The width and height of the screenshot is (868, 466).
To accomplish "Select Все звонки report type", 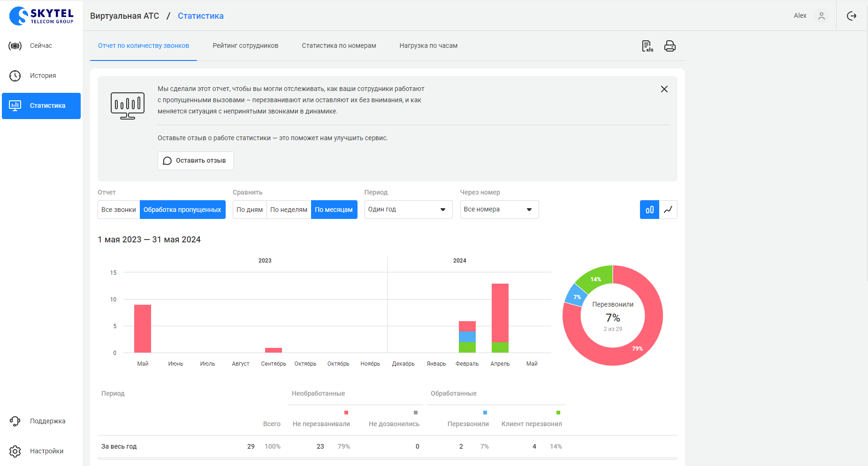I will coord(119,210).
